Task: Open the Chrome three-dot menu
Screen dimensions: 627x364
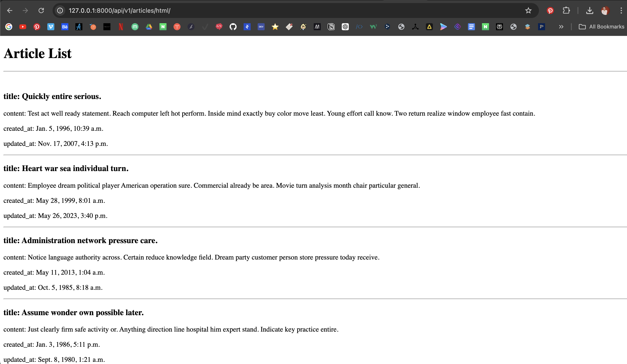Action: tap(621, 11)
